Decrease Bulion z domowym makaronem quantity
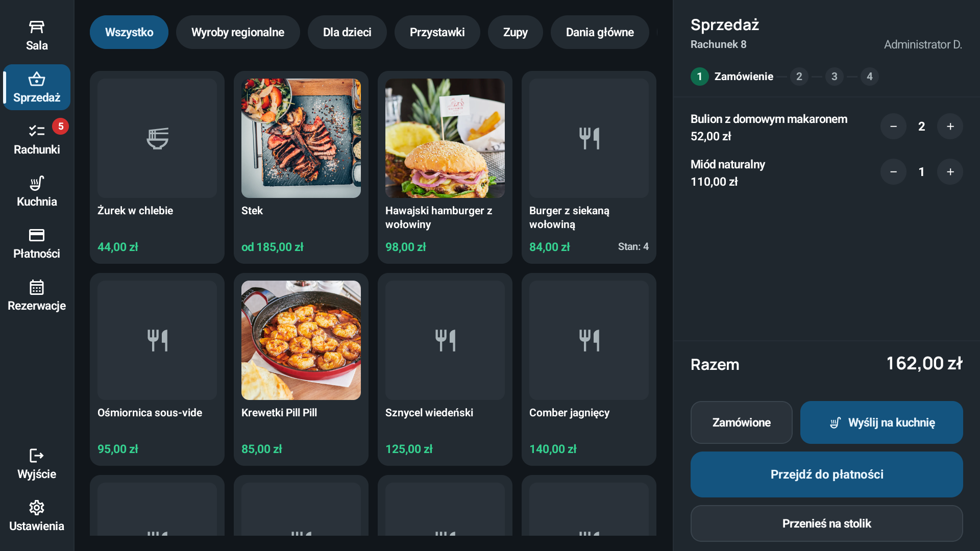 point(893,127)
